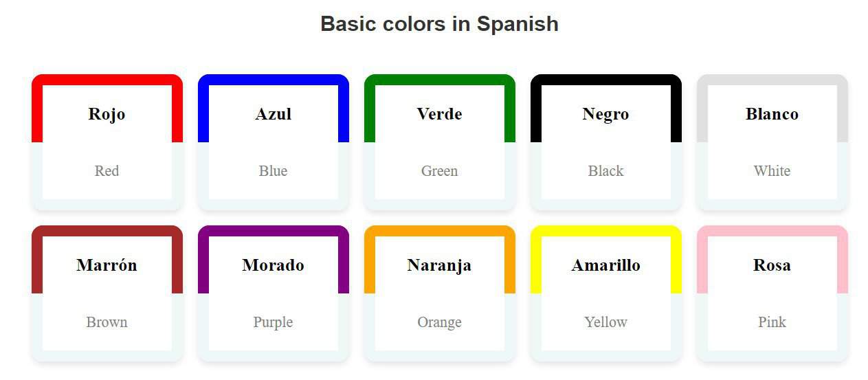Select the Azul color card
The width and height of the screenshot is (868, 380).
point(274,142)
